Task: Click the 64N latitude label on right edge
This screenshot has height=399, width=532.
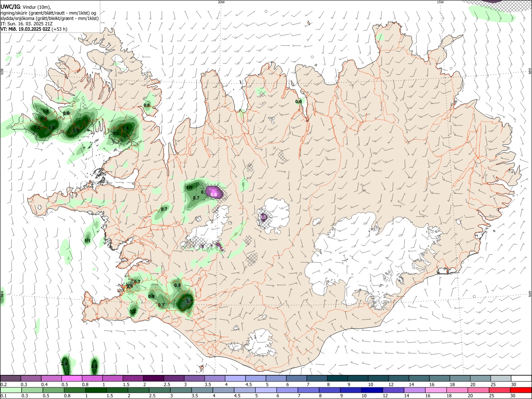Action: 530,293
